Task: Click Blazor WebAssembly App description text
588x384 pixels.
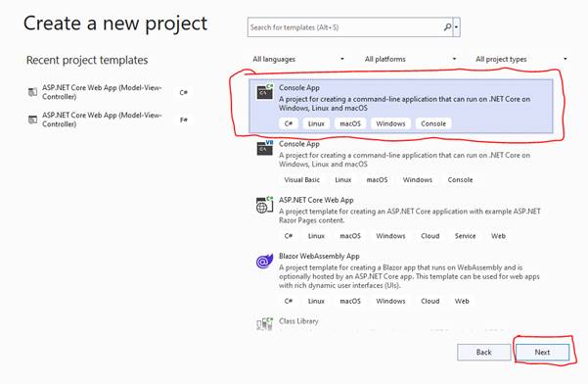Action: 409,276
